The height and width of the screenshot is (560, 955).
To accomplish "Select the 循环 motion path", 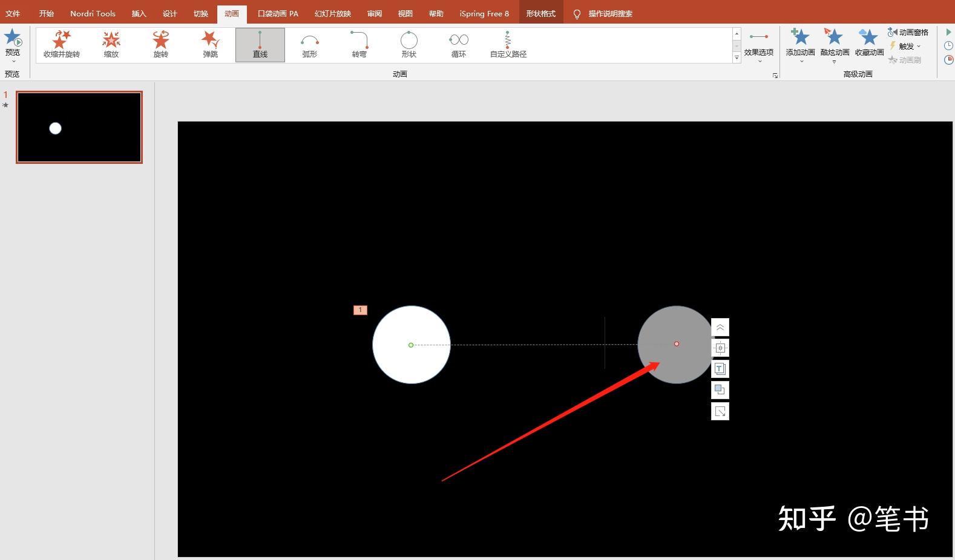I will 459,44.
